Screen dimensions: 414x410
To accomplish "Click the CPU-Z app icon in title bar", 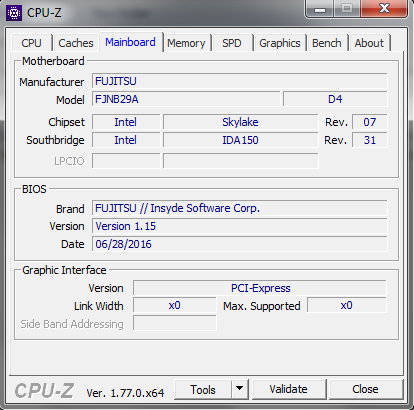I will pyautogui.click(x=14, y=13).
